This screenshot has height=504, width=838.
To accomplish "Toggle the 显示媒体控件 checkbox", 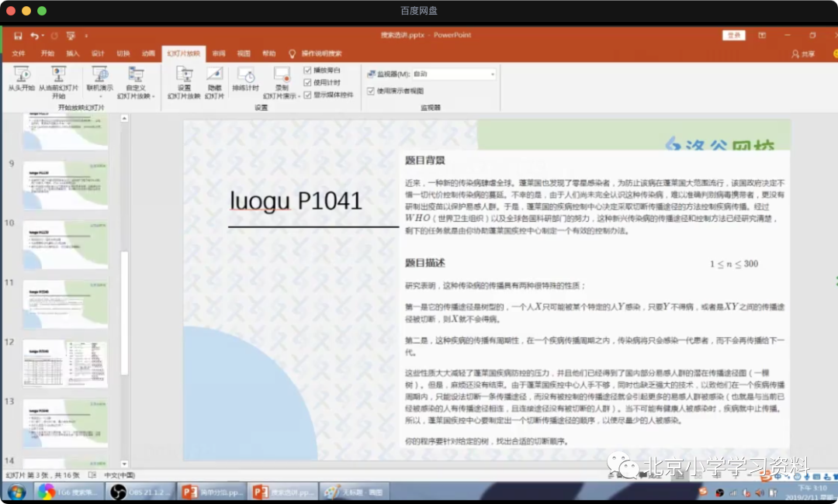I will coord(307,95).
